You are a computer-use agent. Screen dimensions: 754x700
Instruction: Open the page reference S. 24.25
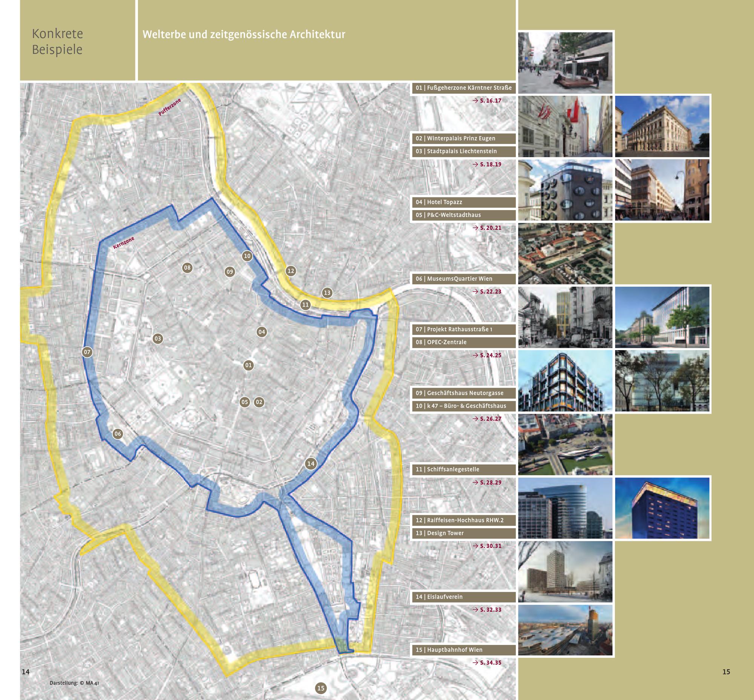tap(487, 355)
